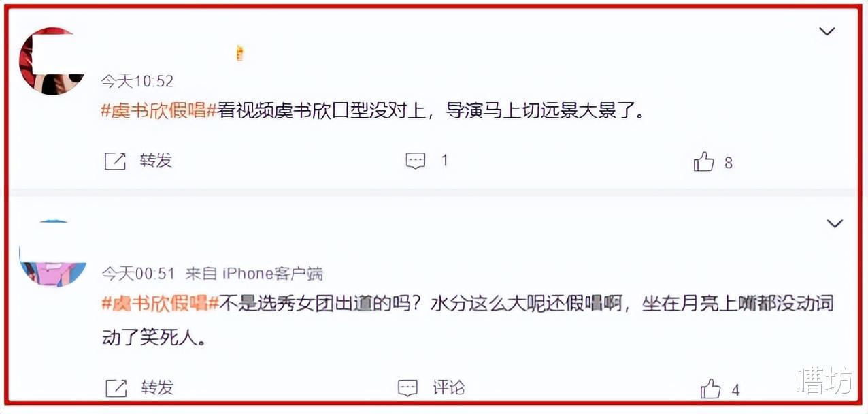
Task: Like the 10:52 post with thumbs-up icon
Action: tap(703, 162)
